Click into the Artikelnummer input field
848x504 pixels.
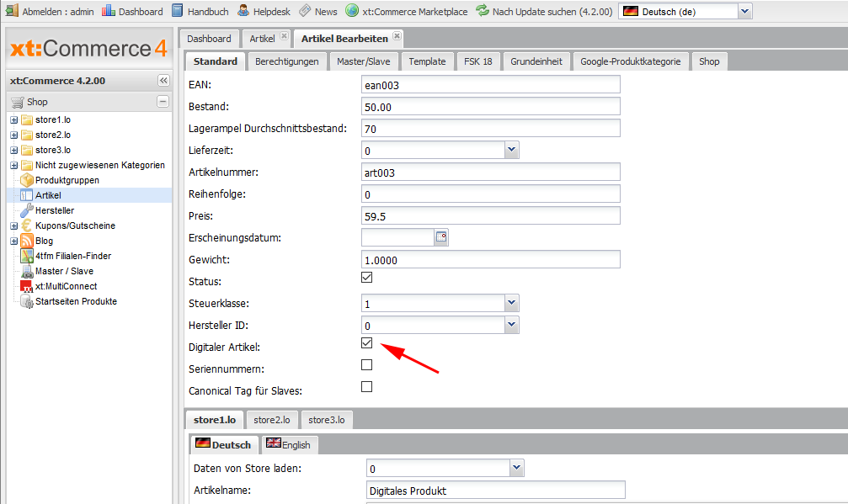coord(490,172)
